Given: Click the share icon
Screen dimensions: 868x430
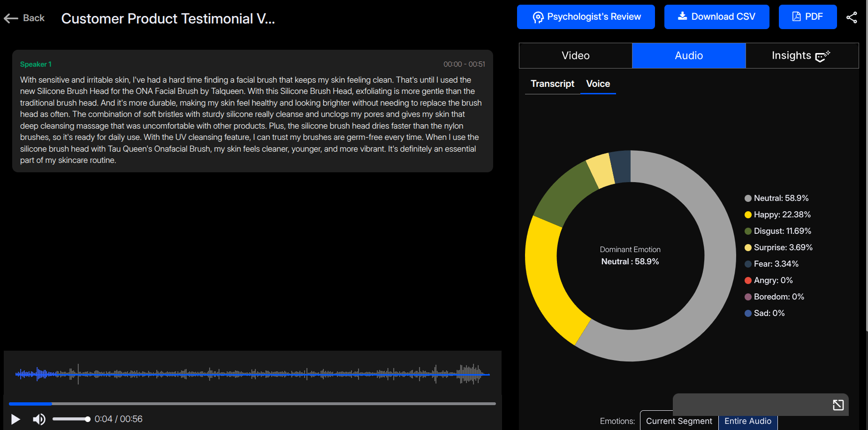Looking at the screenshot, I should 852,17.
